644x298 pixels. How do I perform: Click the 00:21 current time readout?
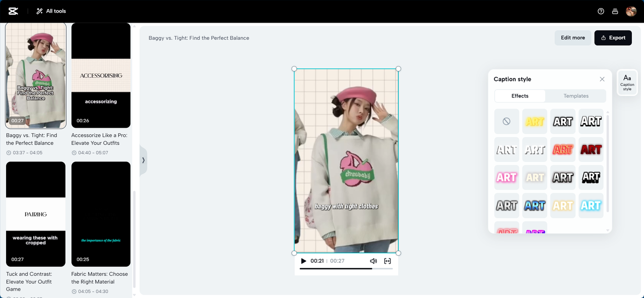click(x=317, y=261)
